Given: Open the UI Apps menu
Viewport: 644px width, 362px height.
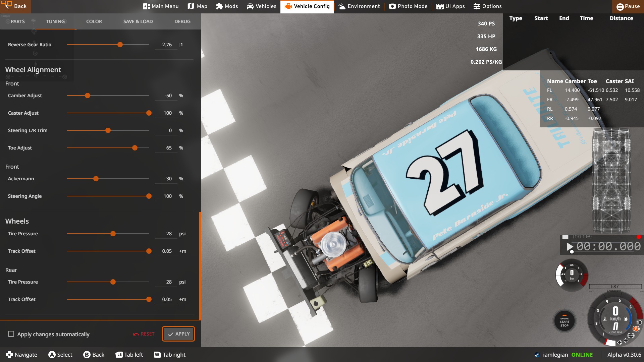Looking at the screenshot, I should 450,6.
